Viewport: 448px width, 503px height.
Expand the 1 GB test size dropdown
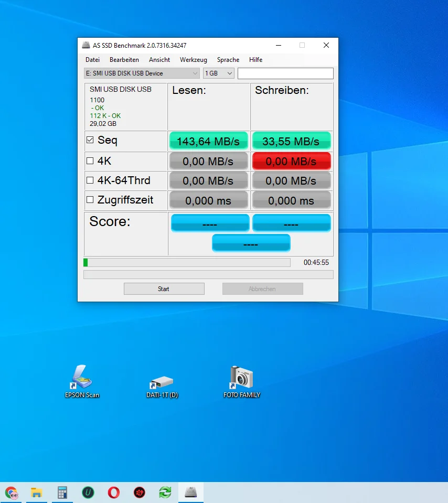[x=219, y=73]
